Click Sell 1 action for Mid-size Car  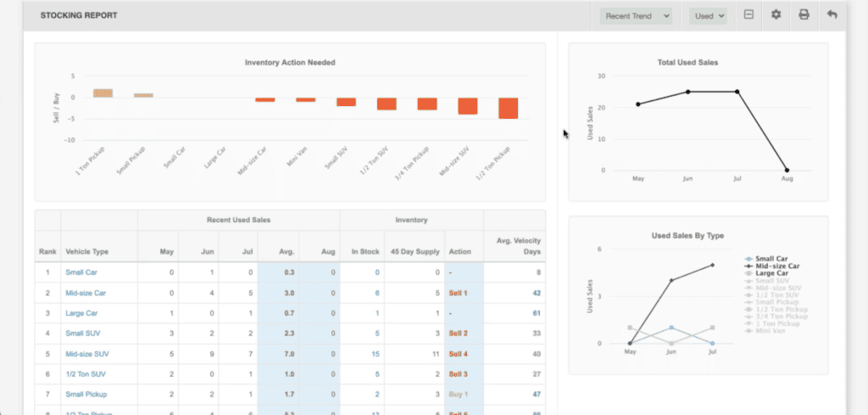(459, 293)
